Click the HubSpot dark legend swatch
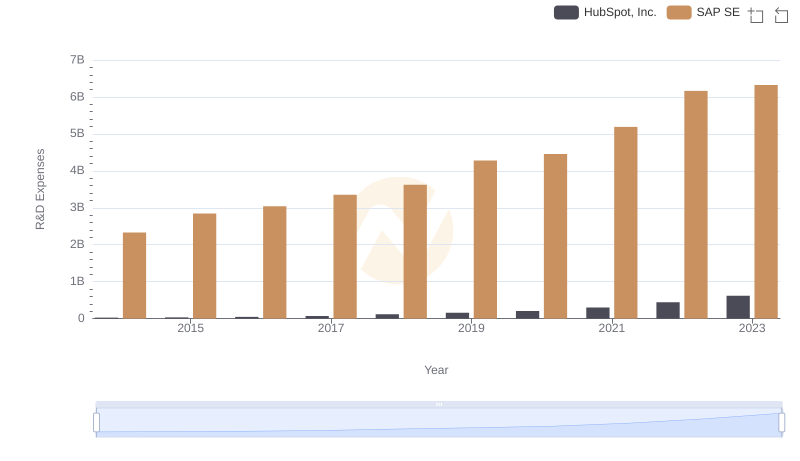This screenshot has height=461, width=800. 566,12
